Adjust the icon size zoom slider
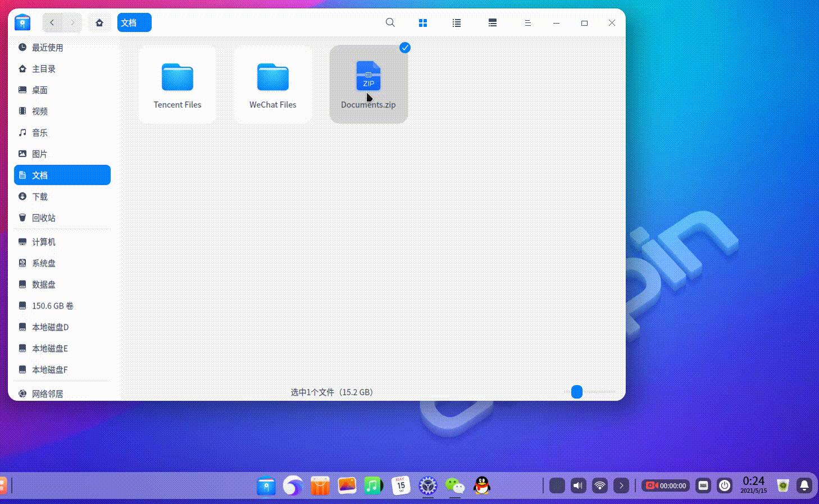The image size is (819, 504). tap(577, 392)
